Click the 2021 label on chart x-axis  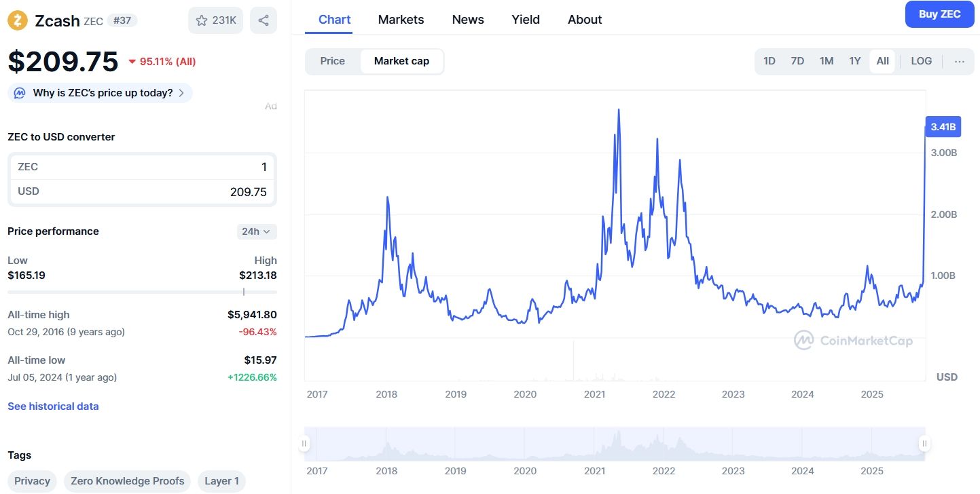594,394
